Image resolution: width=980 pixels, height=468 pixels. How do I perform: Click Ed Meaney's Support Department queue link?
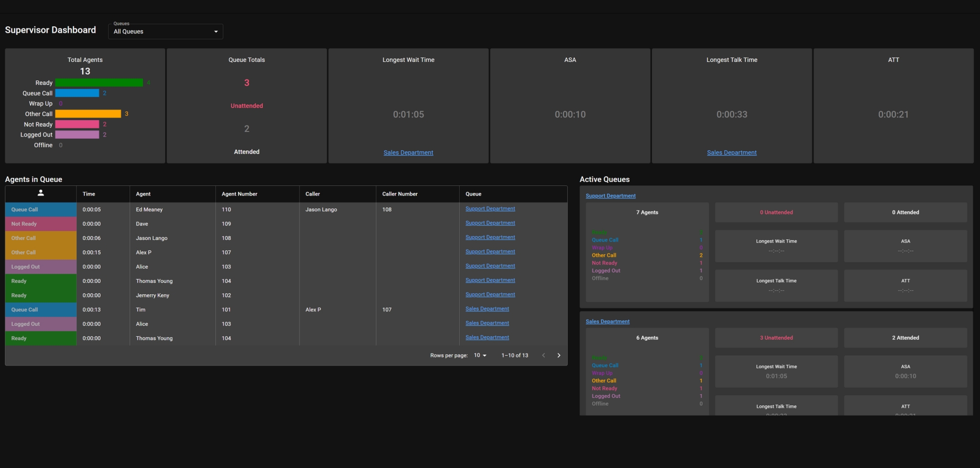[490, 209]
